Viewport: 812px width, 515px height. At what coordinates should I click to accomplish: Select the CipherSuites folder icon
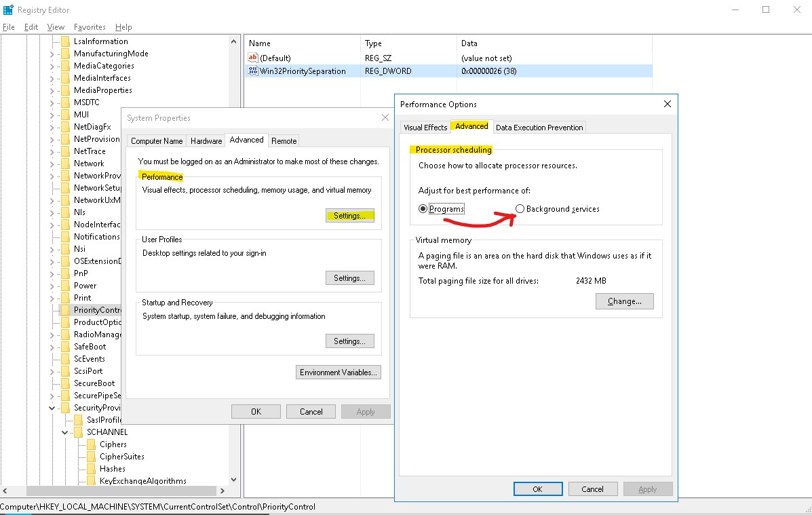coord(91,457)
